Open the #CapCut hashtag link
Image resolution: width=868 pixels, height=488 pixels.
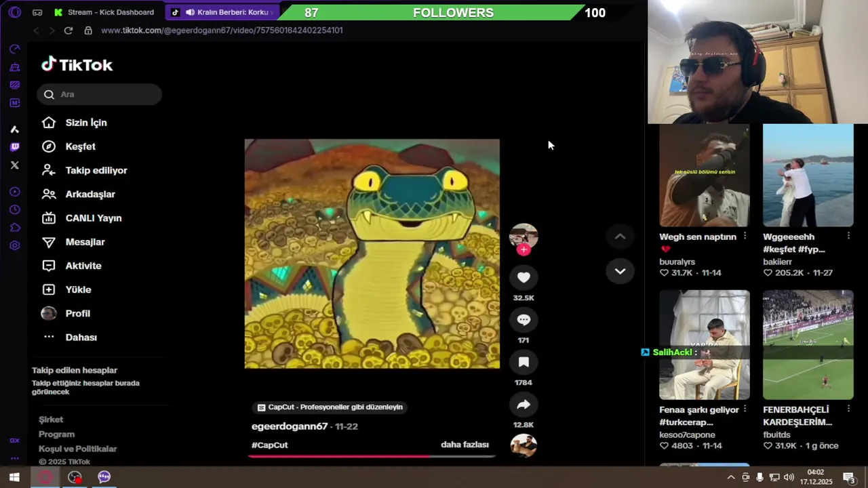pyautogui.click(x=269, y=445)
